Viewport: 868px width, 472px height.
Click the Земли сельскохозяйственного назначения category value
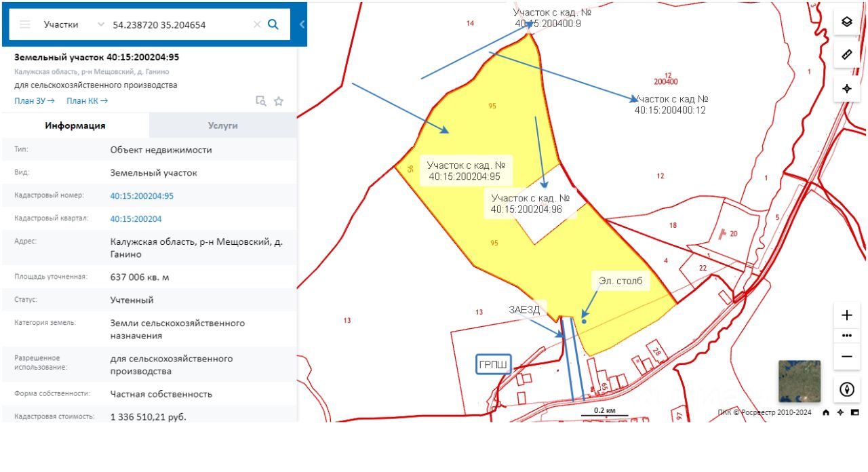178,330
